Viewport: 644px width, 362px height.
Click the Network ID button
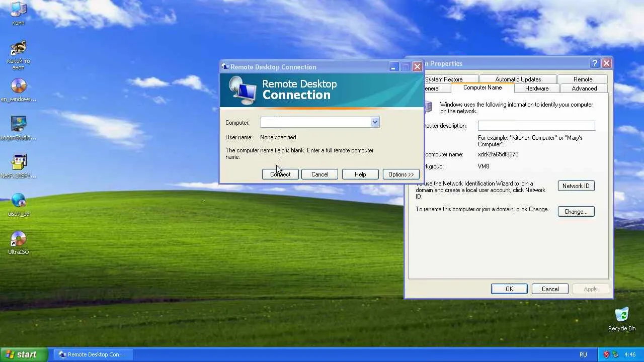click(576, 186)
